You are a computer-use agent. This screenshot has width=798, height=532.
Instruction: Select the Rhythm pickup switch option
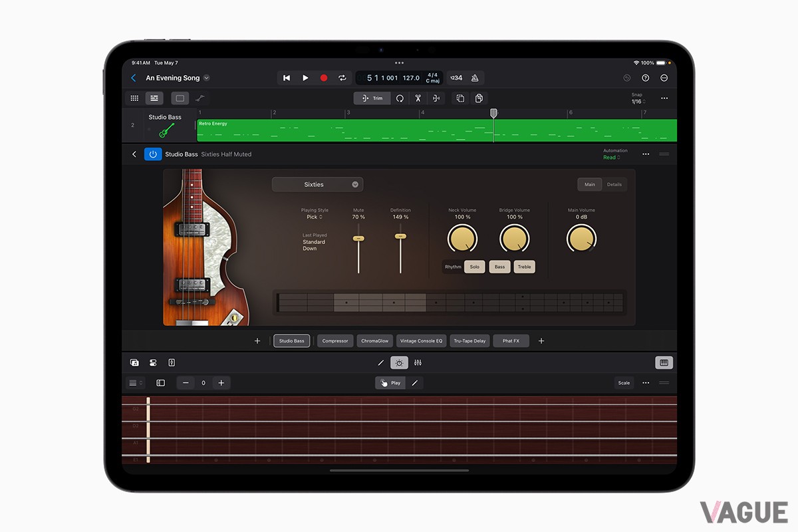tap(453, 267)
